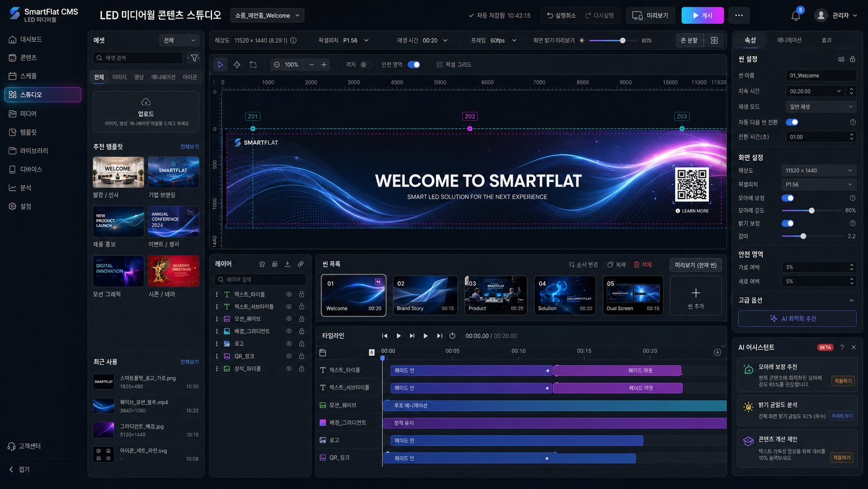Viewport: 868px width, 489px height.
Task: Adjust the 모아레 강도 slider
Action: [x=811, y=210]
